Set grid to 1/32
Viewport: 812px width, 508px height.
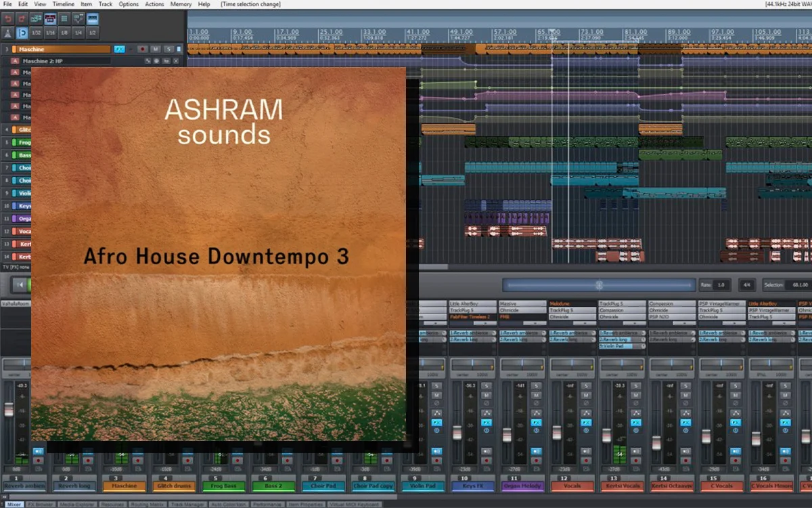point(36,33)
